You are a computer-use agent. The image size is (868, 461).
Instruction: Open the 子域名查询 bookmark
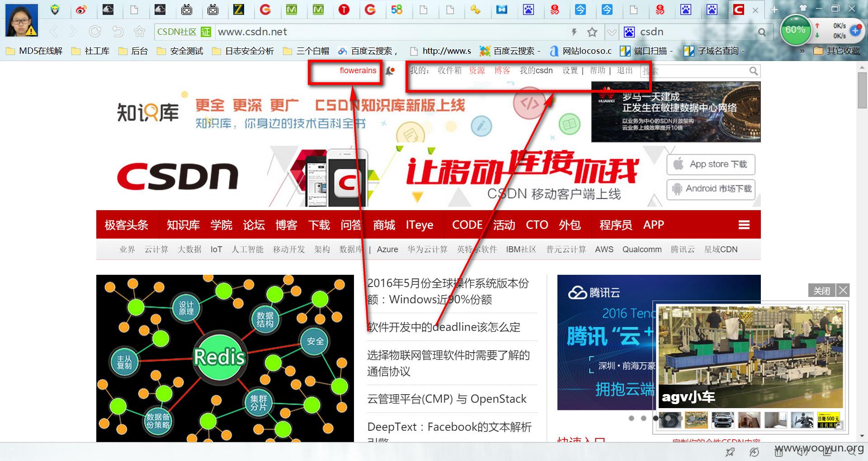[714, 51]
